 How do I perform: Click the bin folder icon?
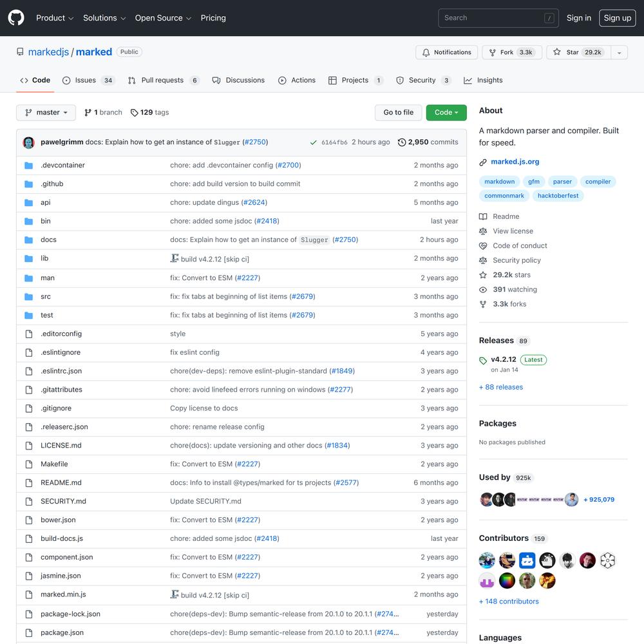29,221
